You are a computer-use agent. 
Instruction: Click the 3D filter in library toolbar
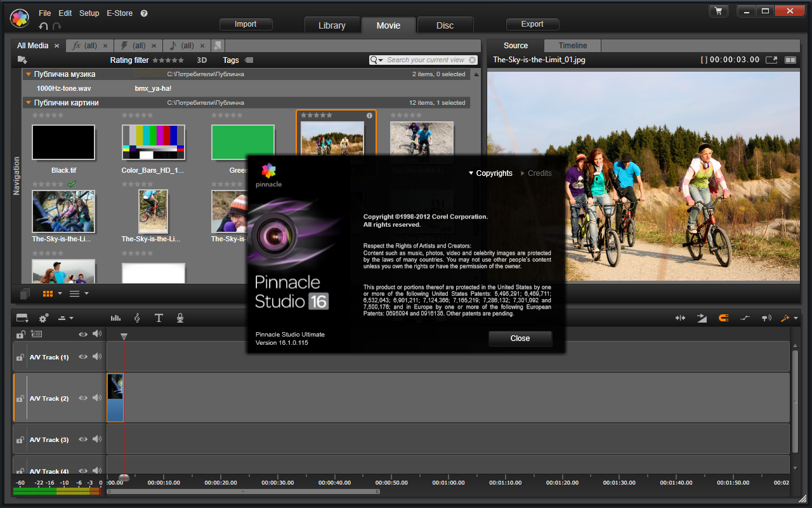[x=202, y=60]
